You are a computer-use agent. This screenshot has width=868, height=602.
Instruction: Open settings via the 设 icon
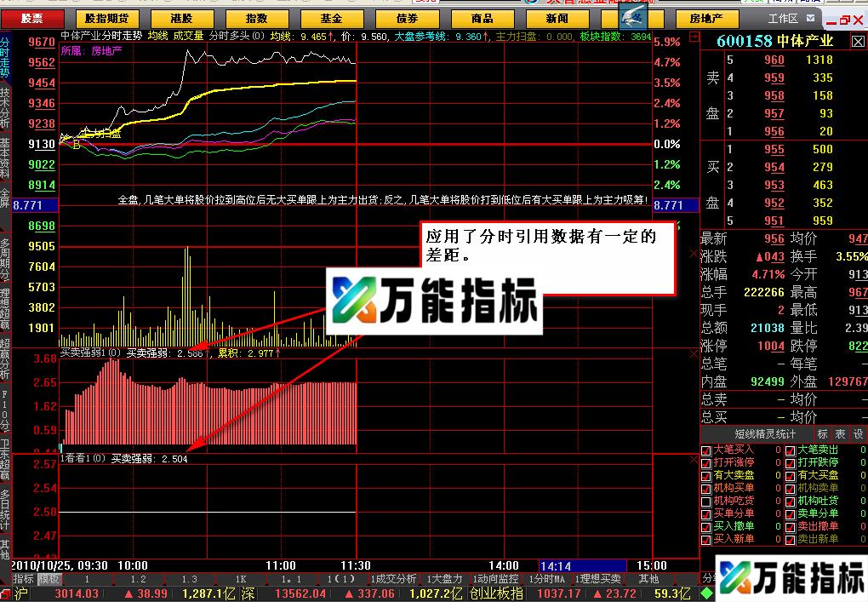pos(857,434)
